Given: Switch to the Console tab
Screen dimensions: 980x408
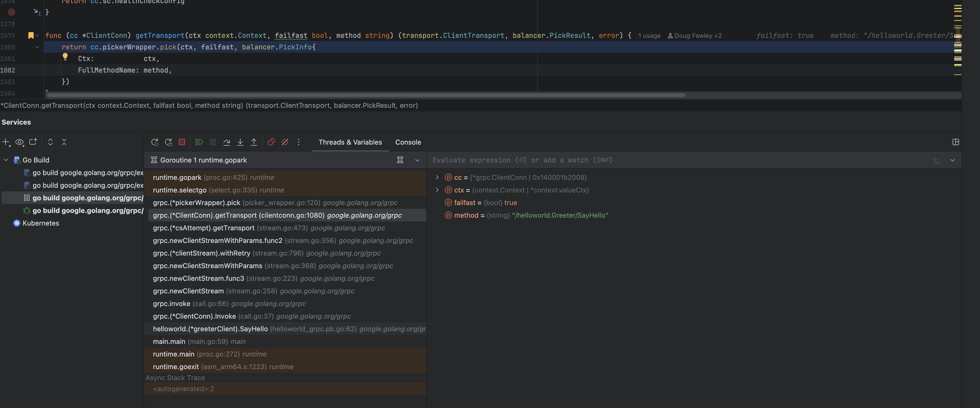Looking at the screenshot, I should click(408, 142).
